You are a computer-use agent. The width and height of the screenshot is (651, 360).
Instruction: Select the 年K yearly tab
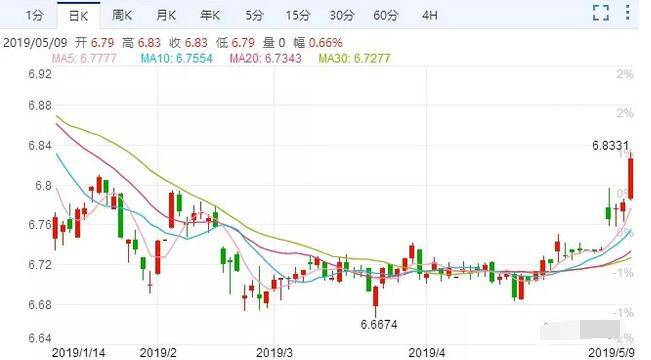pyautogui.click(x=210, y=15)
